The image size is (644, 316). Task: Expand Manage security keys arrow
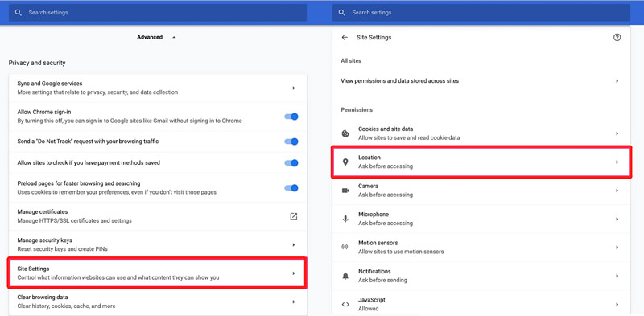[294, 244]
